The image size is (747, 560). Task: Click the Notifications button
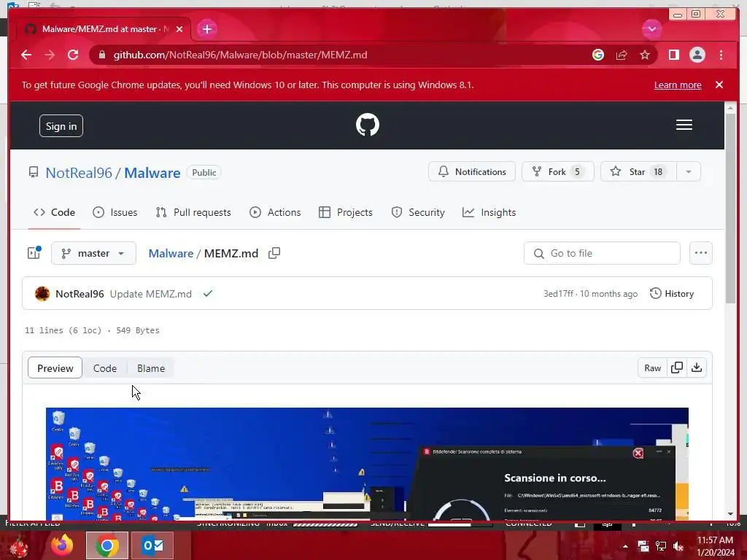click(x=472, y=171)
